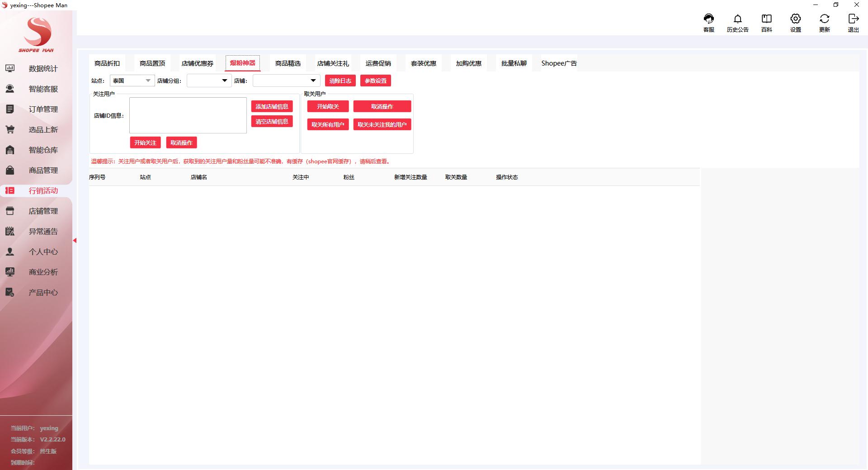Click 数据统计 sidebar chart icon
868x470 pixels.
[x=10, y=68]
